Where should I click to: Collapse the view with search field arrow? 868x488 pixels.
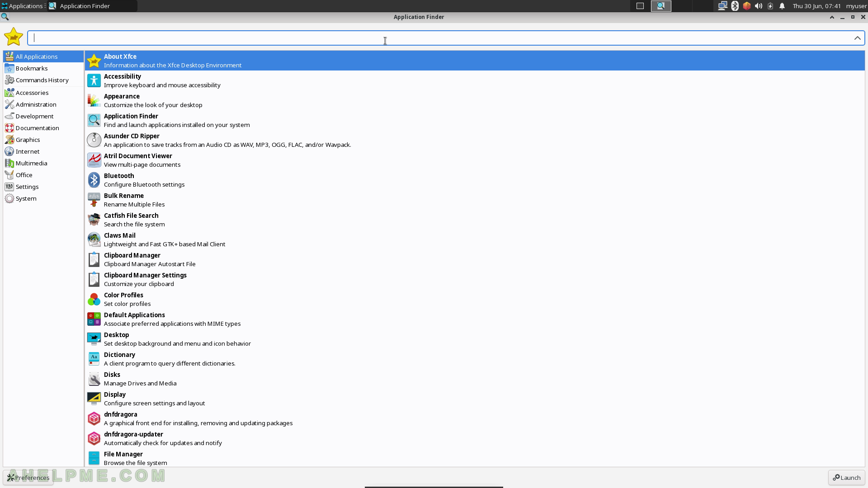click(x=857, y=38)
